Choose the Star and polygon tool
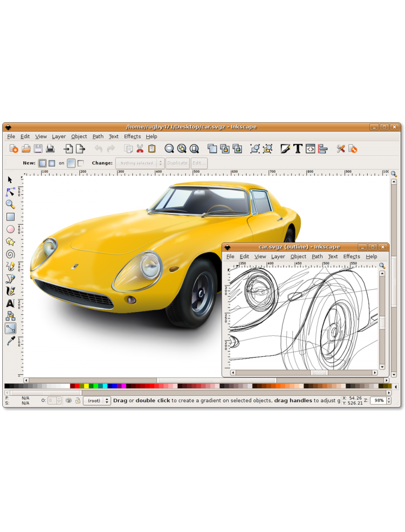 coord(10,241)
